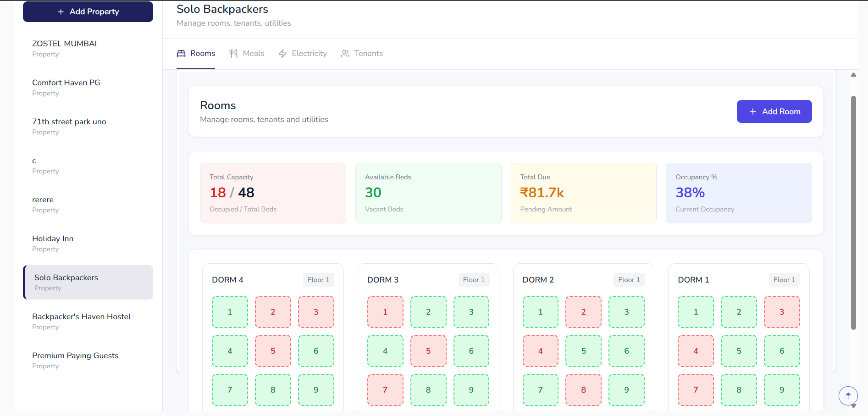Click the scroll-to-top arrow circle icon
The image size is (868, 416).
848,395
